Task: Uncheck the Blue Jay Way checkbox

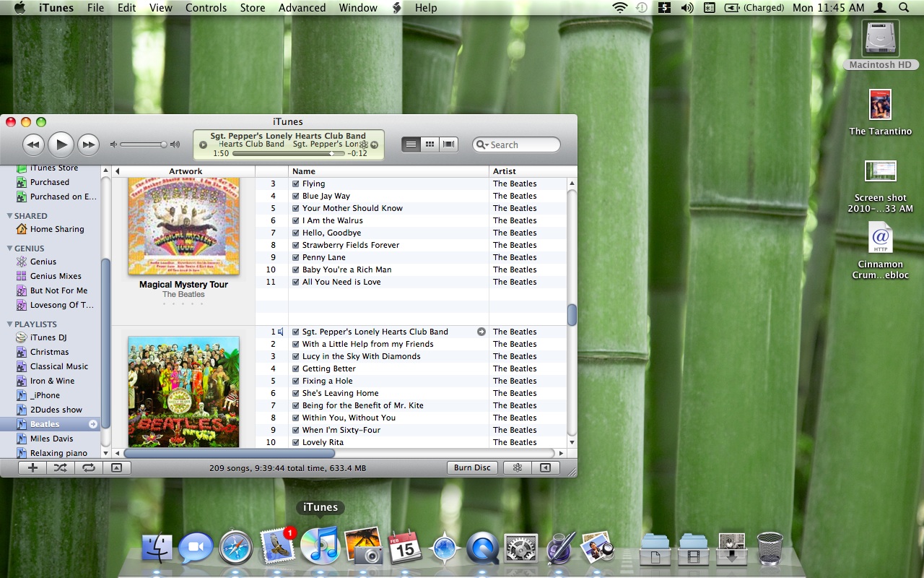Action: tap(295, 196)
